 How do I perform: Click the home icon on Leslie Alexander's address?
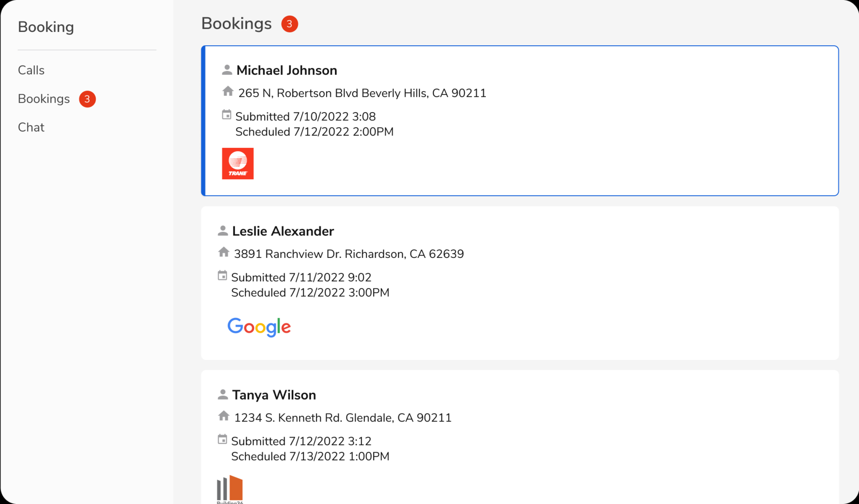(x=223, y=252)
